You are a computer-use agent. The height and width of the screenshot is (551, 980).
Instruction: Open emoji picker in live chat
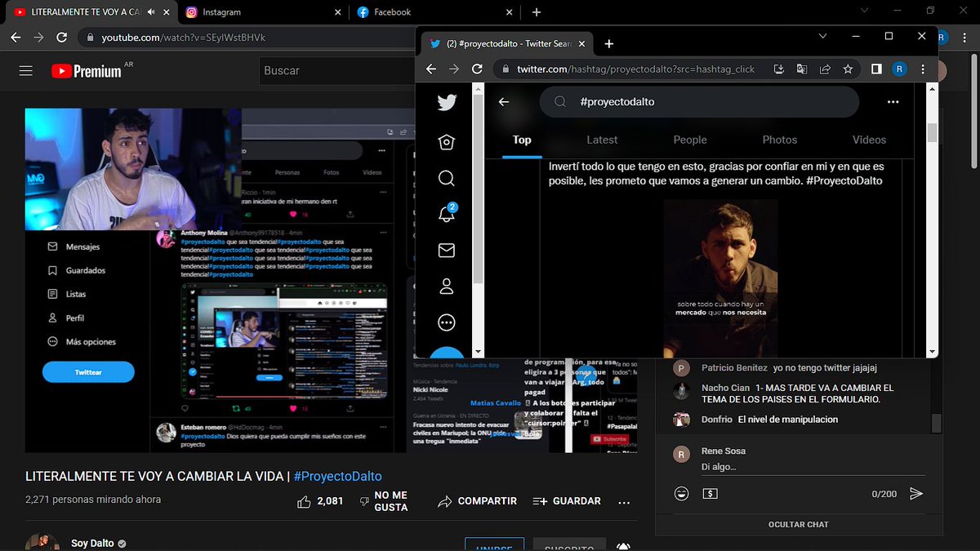click(681, 494)
